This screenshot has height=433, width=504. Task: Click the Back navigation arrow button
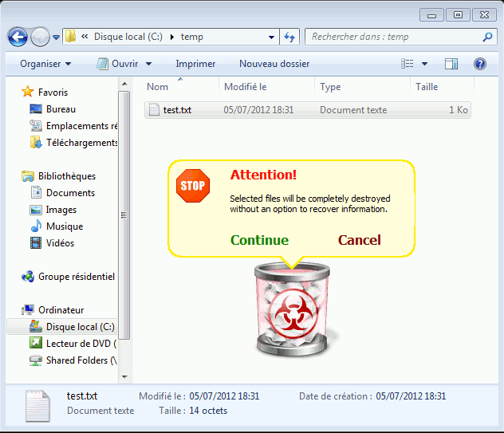(18, 37)
